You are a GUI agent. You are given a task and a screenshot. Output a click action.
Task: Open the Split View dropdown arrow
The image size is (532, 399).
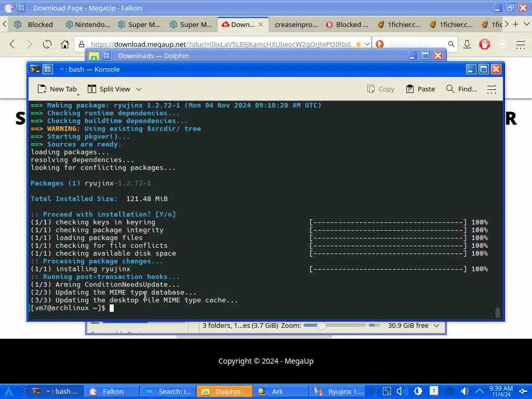click(139, 89)
